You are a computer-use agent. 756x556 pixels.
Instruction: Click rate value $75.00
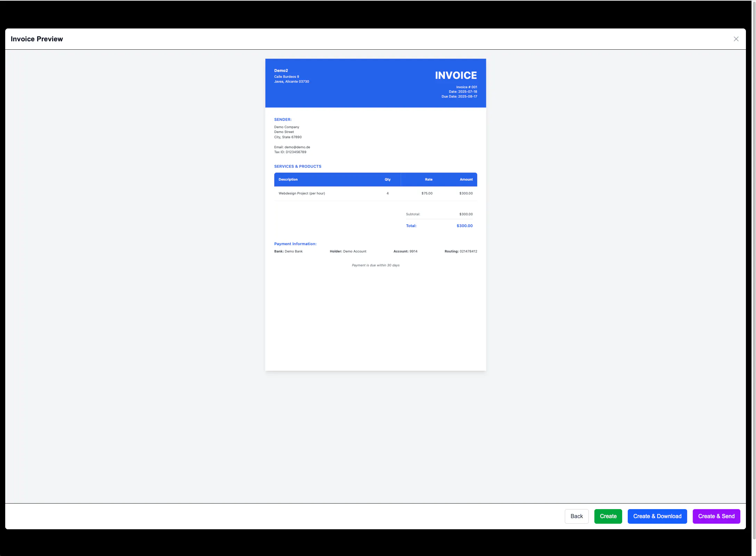coord(427,193)
